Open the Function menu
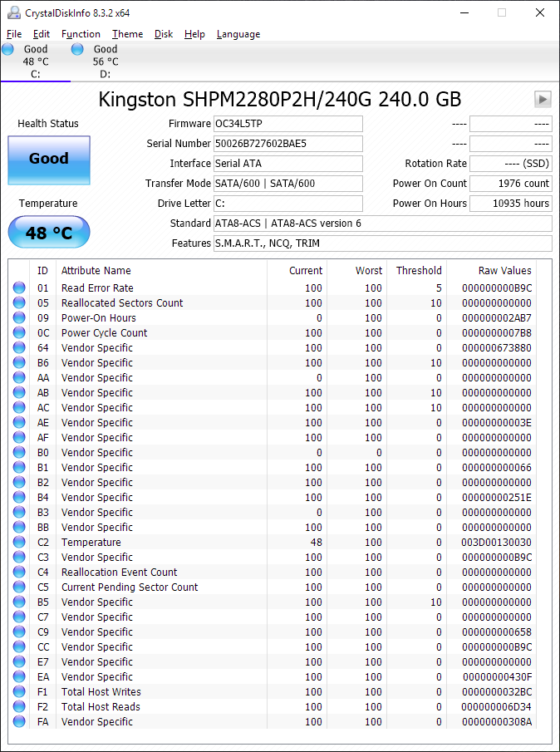The height and width of the screenshot is (752, 560). [81, 34]
